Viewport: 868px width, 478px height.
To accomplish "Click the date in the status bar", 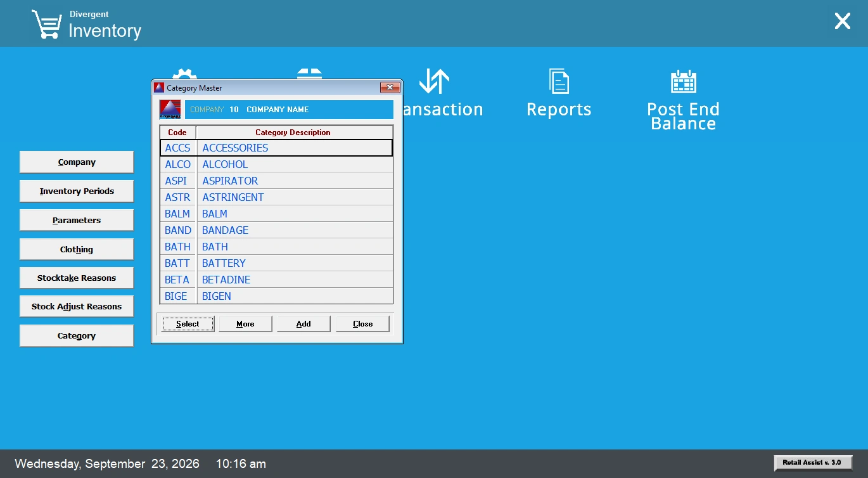I will tap(107, 464).
